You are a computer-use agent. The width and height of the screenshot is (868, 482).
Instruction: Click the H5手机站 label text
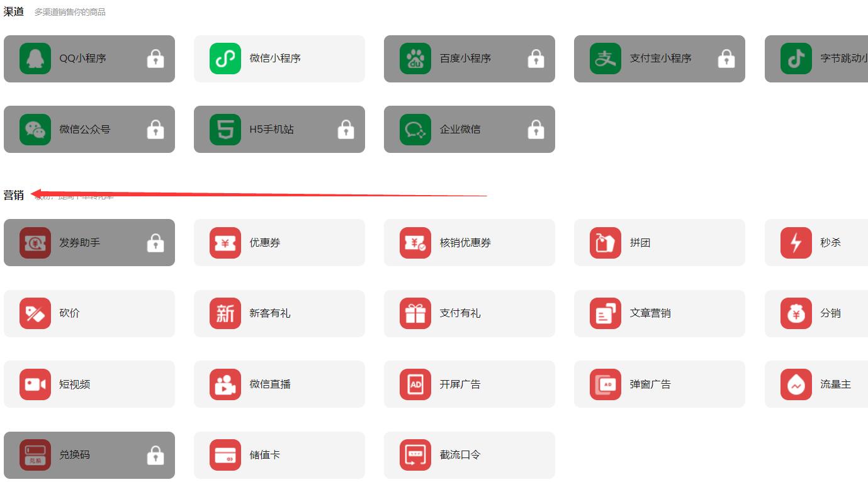271,130
